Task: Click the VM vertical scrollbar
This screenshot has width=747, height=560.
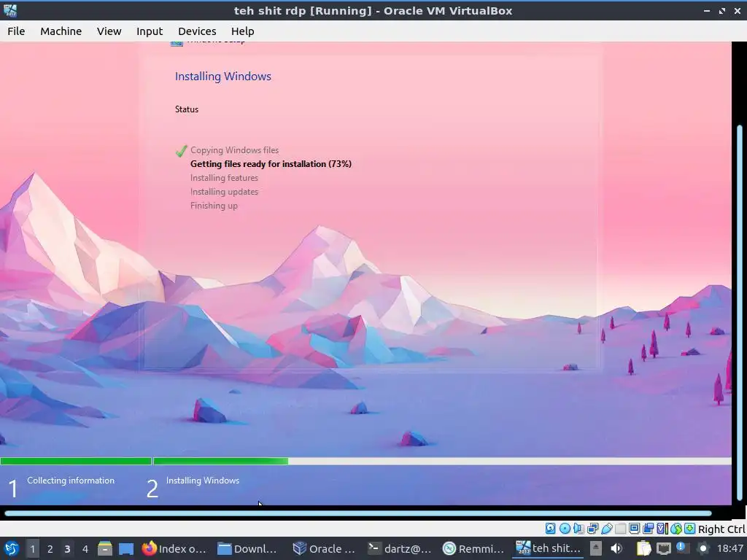Action: 740,314
